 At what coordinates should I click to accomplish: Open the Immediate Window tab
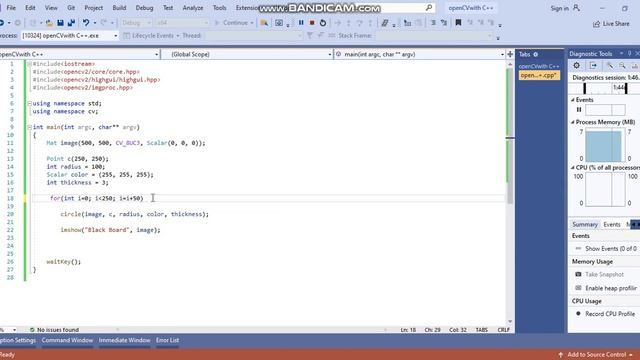click(x=124, y=340)
